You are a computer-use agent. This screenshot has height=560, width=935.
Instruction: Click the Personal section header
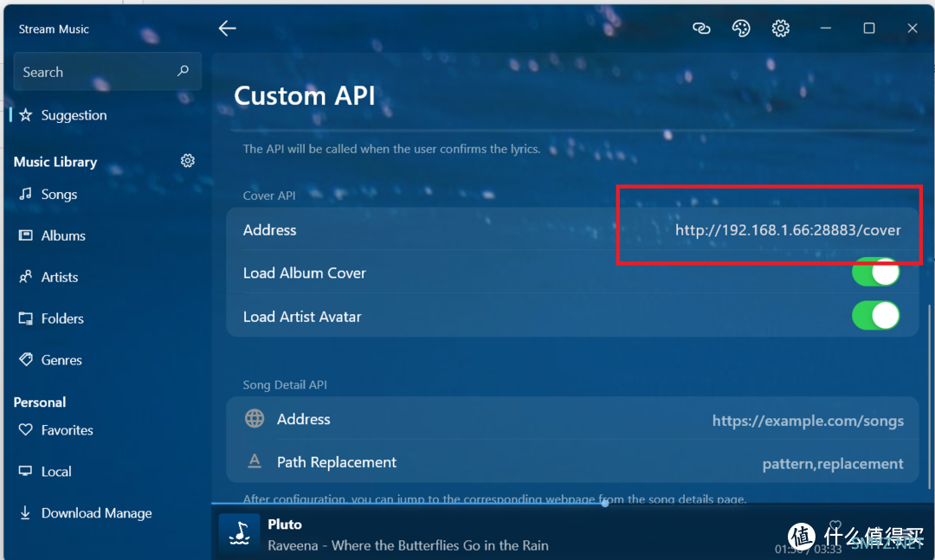pos(39,402)
